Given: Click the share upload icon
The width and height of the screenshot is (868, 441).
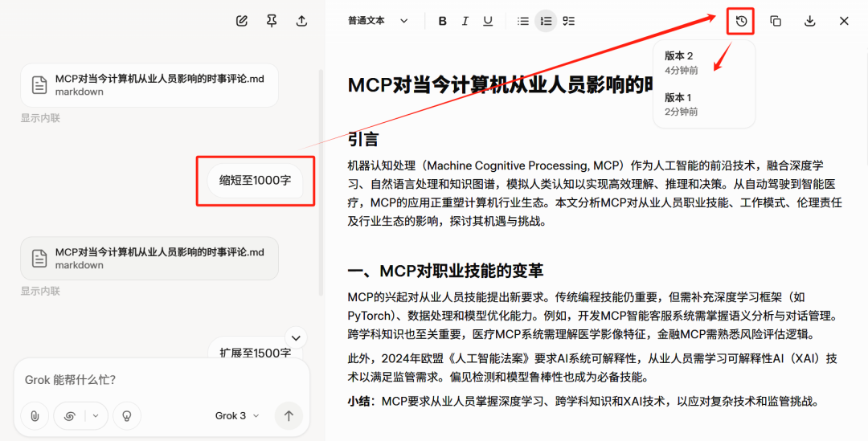Looking at the screenshot, I should tap(302, 22).
